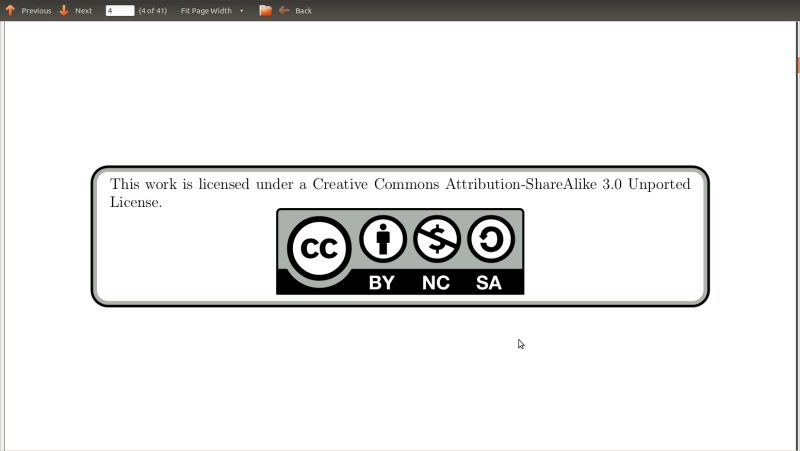The height and width of the screenshot is (451, 800).
Task: Click the 'Creative' word in license sentence
Action: click(x=340, y=184)
